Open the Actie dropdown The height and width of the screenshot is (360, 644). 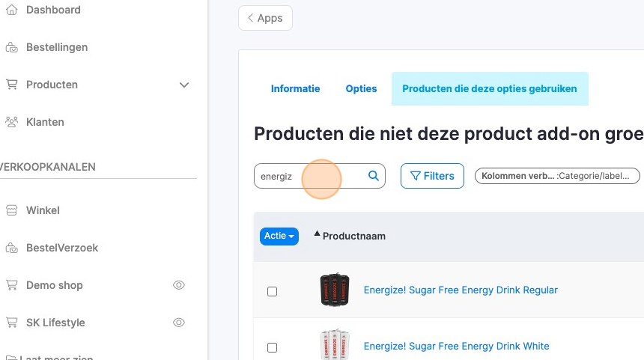point(279,237)
